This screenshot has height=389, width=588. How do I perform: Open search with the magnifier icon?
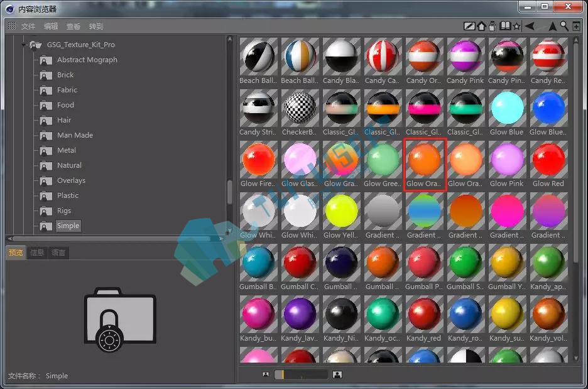tap(564, 26)
